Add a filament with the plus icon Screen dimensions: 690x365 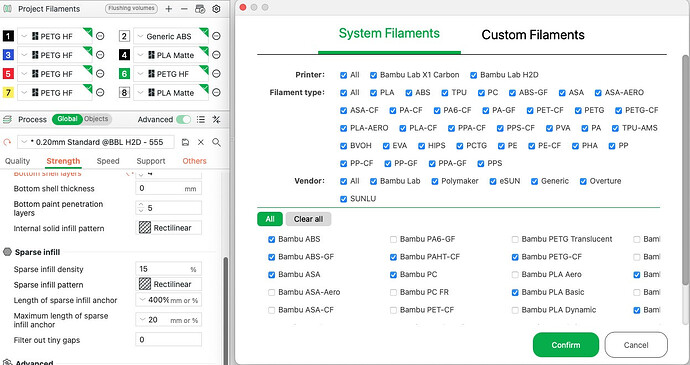(169, 9)
